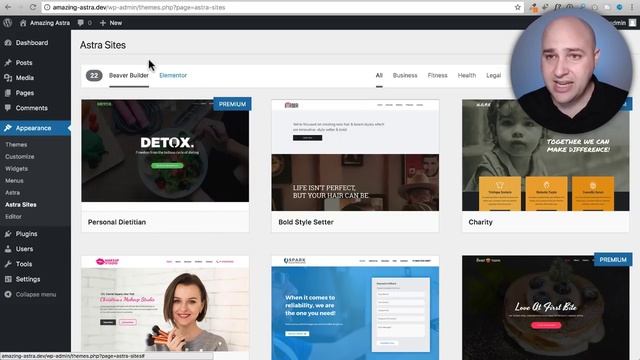Click the site info icon in address bar
This screenshot has width=640, height=360.
coord(47,7)
